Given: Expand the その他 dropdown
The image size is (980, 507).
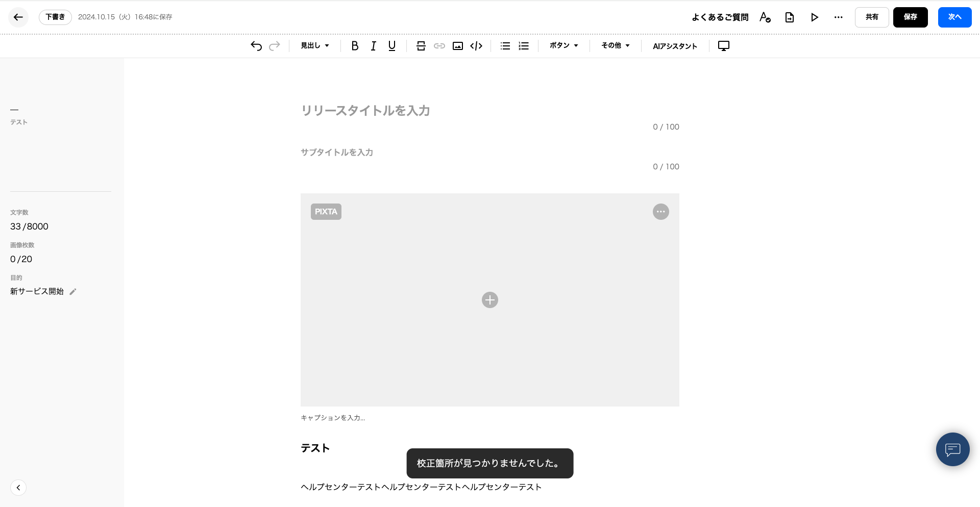Looking at the screenshot, I should [x=615, y=46].
